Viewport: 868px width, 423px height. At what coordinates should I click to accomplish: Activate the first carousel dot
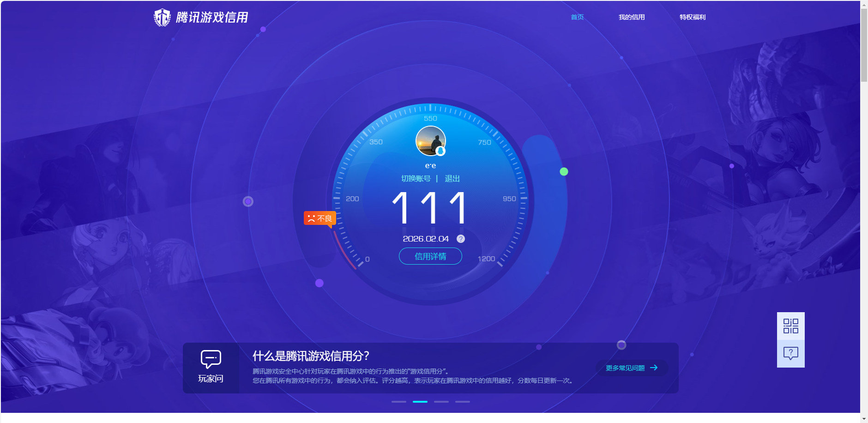click(398, 401)
